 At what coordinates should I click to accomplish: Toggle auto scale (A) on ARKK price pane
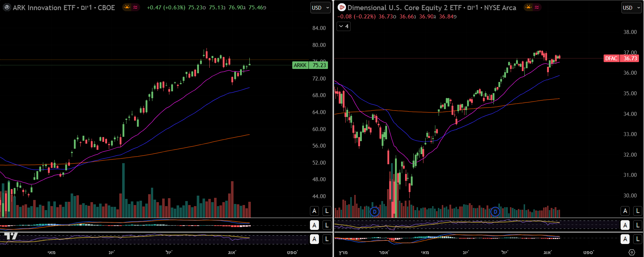[314, 211]
